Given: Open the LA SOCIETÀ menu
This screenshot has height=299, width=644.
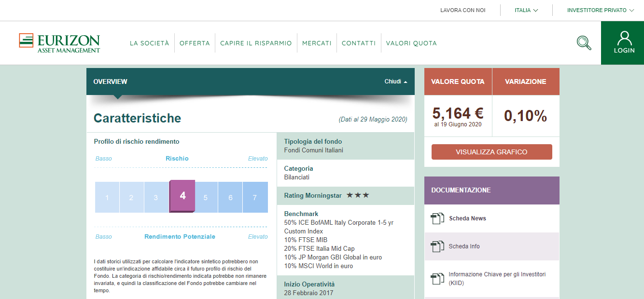Looking at the screenshot, I should 150,43.
